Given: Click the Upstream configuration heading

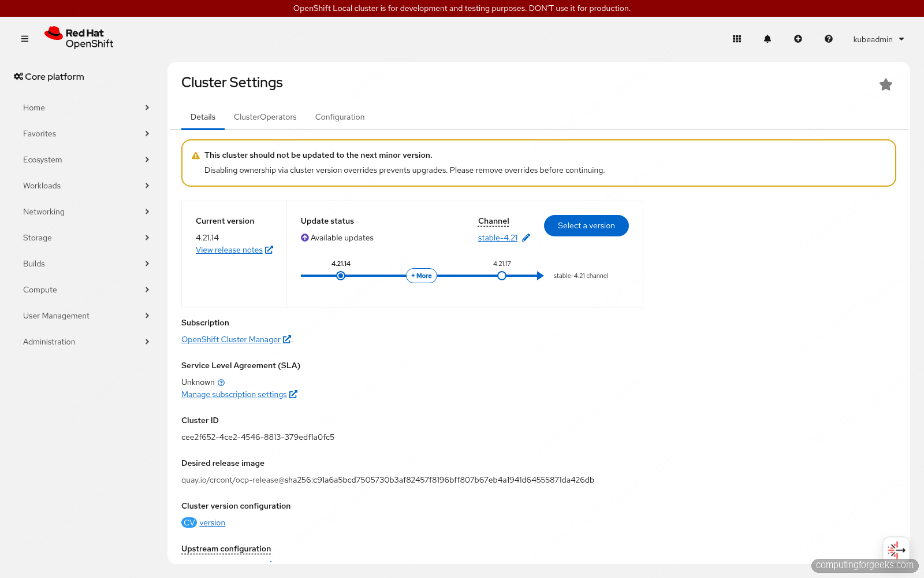Looking at the screenshot, I should (x=226, y=549).
